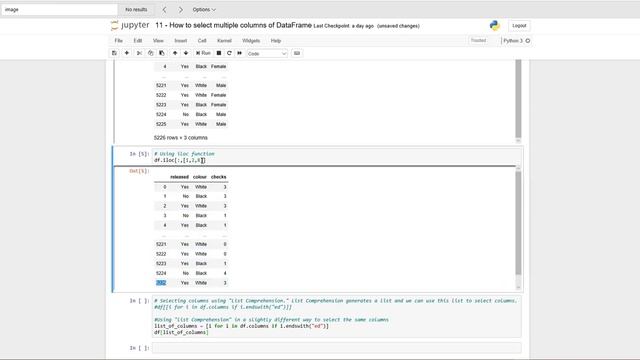Expand the find bar Options dropdown
The width and height of the screenshot is (640, 360).
(x=204, y=9)
